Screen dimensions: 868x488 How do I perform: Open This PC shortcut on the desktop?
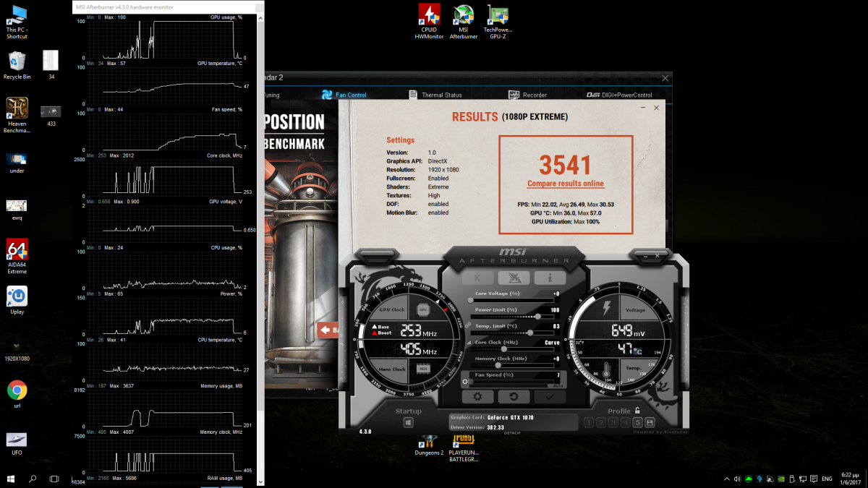point(17,22)
